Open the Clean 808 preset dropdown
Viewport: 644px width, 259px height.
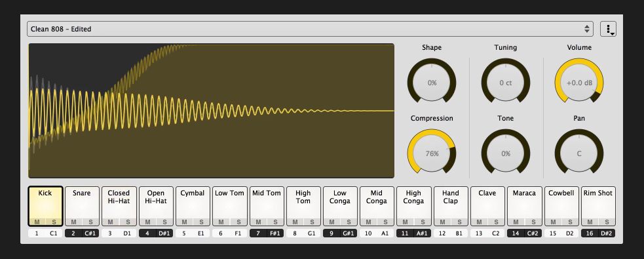pos(310,29)
